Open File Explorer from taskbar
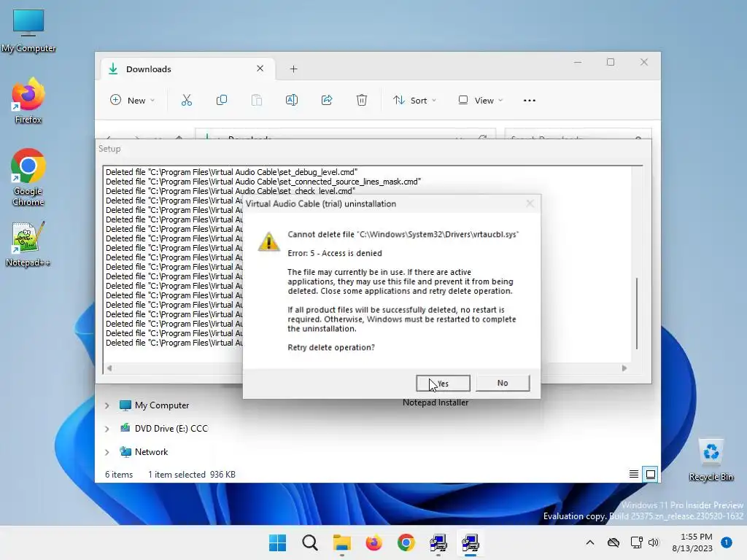This screenshot has width=747, height=560. pyautogui.click(x=341, y=542)
